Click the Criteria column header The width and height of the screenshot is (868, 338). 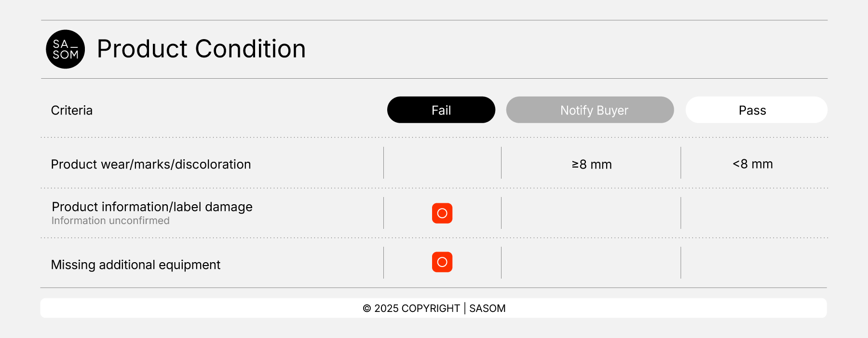click(x=72, y=111)
